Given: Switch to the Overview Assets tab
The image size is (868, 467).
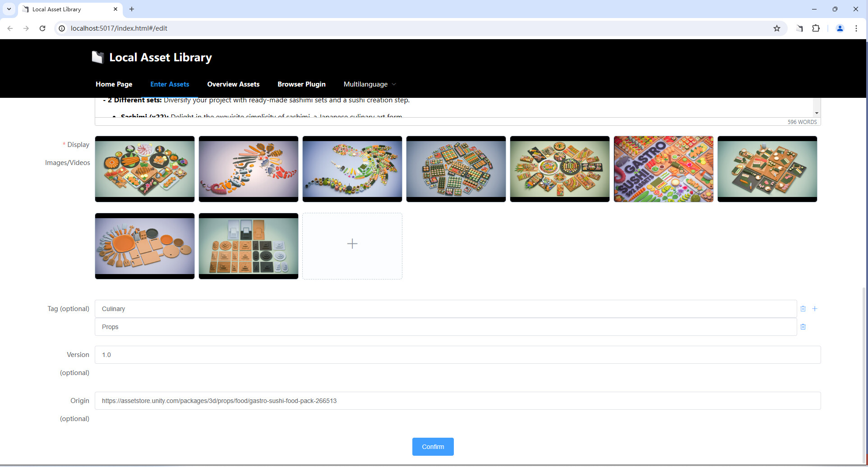Looking at the screenshot, I should coord(233,84).
